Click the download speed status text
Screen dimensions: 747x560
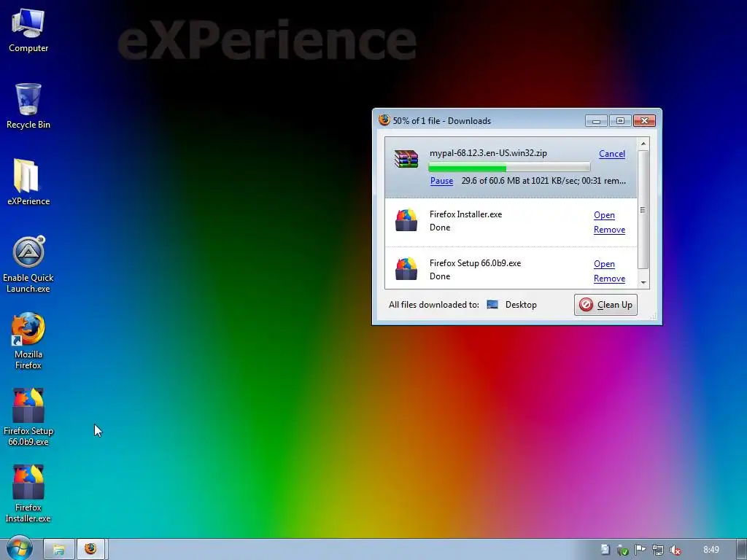[543, 181]
